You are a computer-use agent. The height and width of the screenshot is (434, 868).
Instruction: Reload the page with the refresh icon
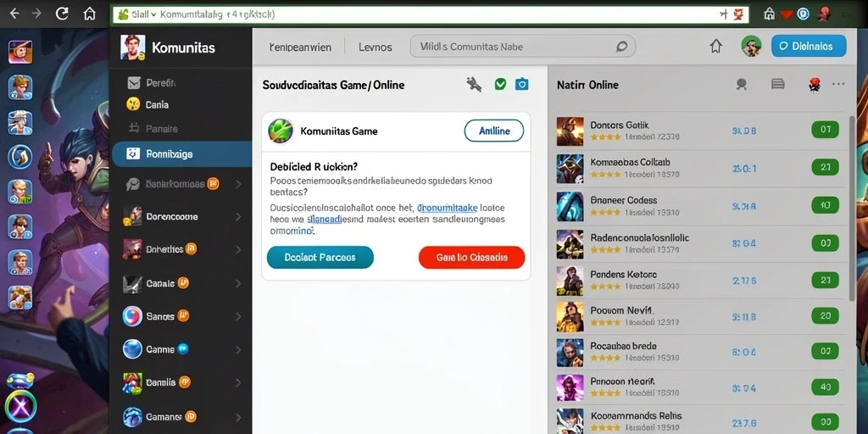[62, 14]
